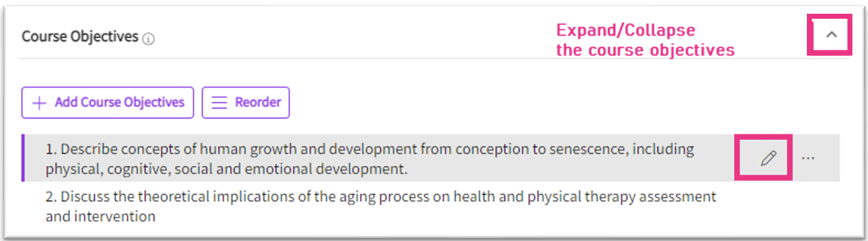Click the Course Objectives section heading
The image size is (868, 241).
80,37
